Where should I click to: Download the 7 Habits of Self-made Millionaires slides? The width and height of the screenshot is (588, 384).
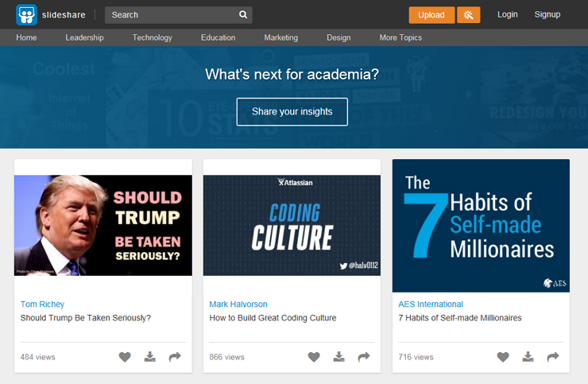pos(528,357)
